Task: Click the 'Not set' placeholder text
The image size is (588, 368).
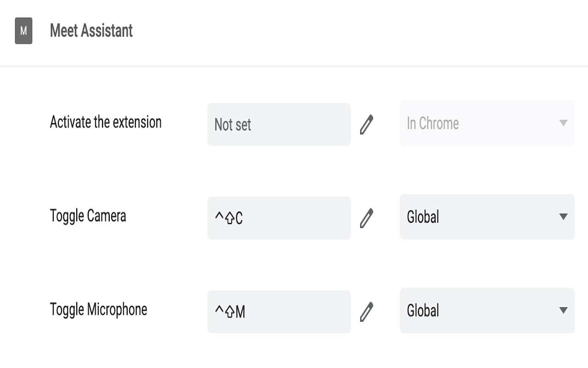Action: [x=232, y=125]
